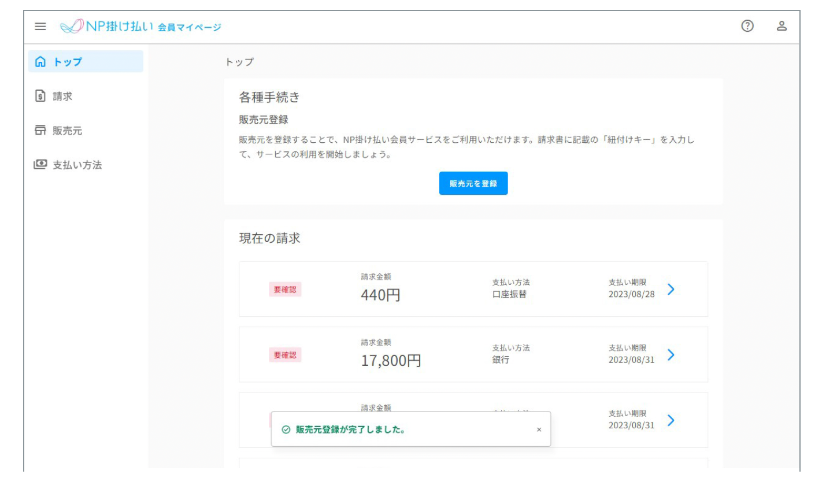
Task: Dismiss the 販売元登録が完了しました notification
Action: (x=539, y=429)
